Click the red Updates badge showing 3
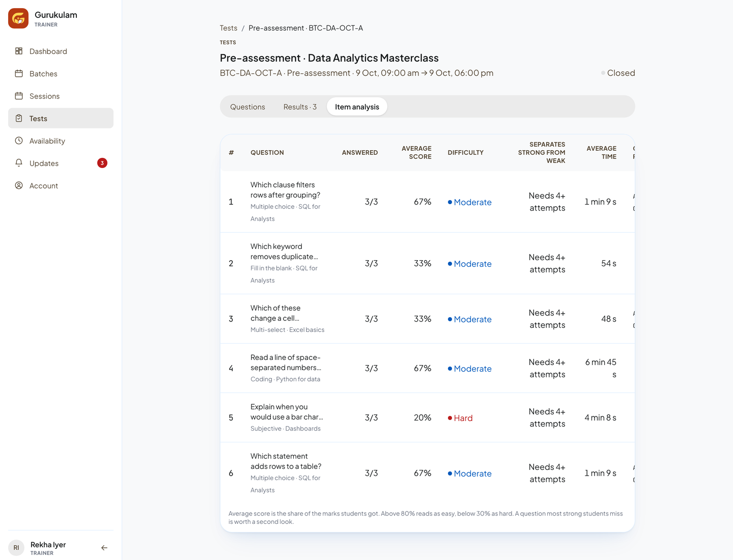 click(102, 163)
